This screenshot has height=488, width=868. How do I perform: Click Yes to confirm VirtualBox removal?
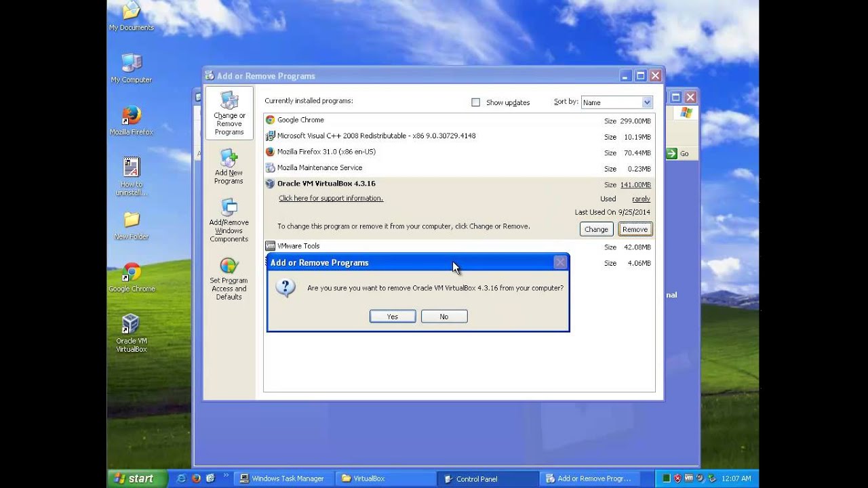tap(393, 317)
